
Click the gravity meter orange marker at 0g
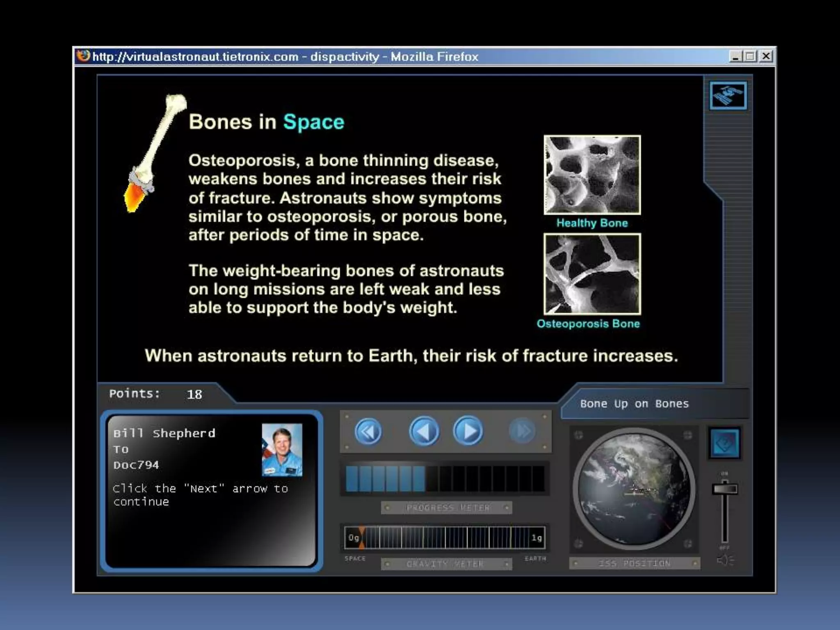(x=362, y=538)
